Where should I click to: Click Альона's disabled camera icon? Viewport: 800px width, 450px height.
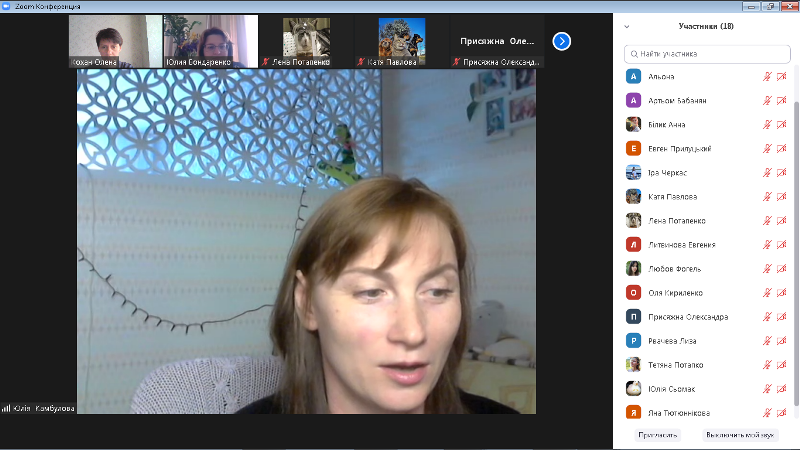tap(782, 77)
